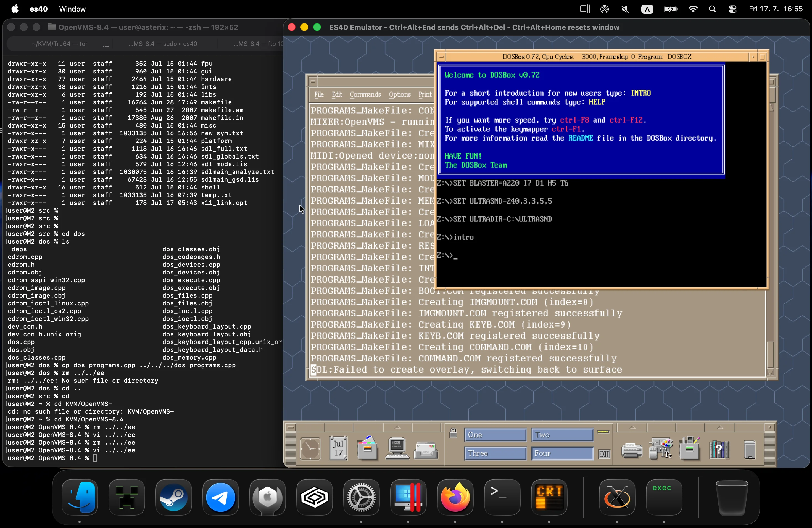The height and width of the screenshot is (528, 812).
Task: Open the es40 application menu
Action: (39, 9)
